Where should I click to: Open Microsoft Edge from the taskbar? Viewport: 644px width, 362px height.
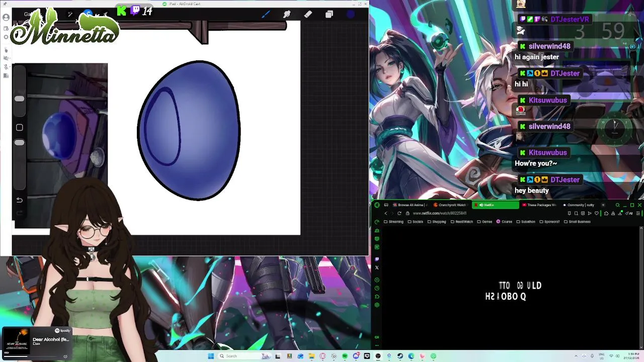[x=411, y=356]
